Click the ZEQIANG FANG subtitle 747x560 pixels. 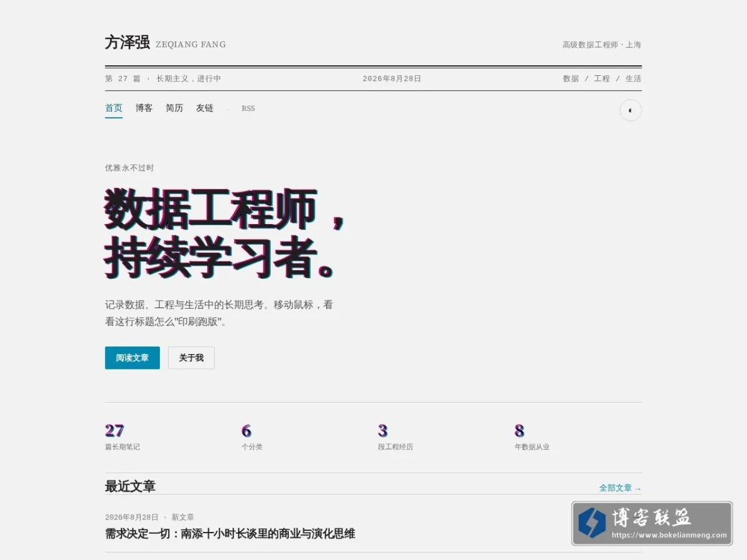(x=190, y=45)
